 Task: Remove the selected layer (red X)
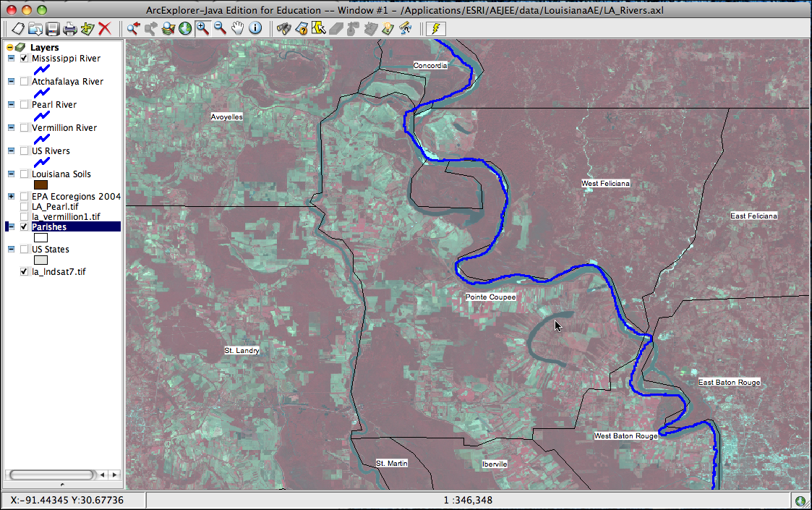click(103, 28)
